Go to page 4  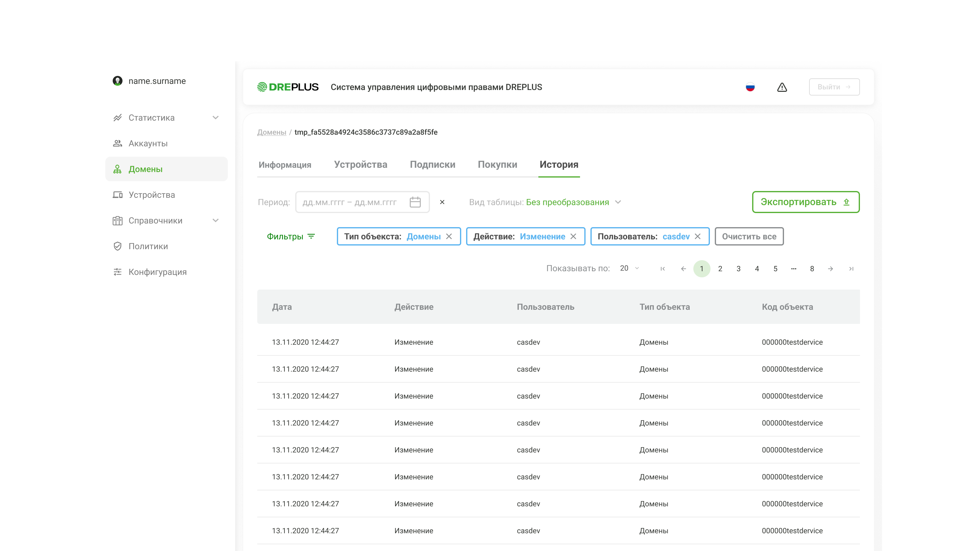pyautogui.click(x=757, y=269)
